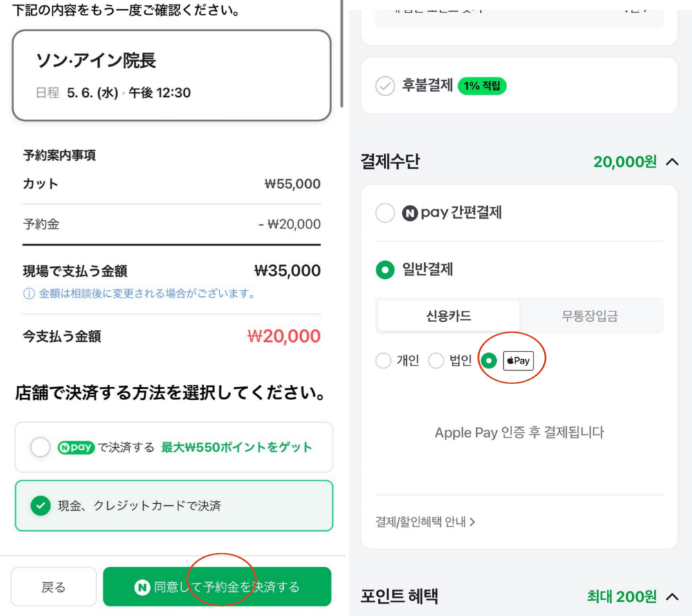Collapse the 포인트 혜택 section chevron
The image size is (692, 616).
671,596
